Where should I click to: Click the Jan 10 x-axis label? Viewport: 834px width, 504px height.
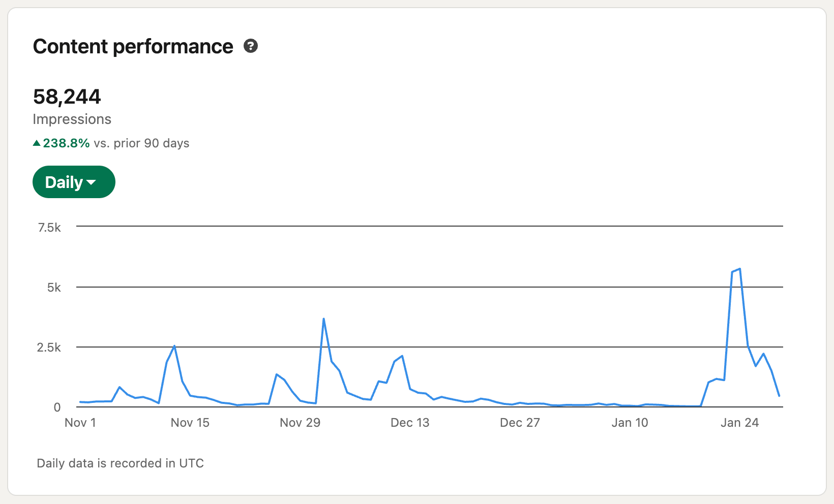click(x=630, y=423)
